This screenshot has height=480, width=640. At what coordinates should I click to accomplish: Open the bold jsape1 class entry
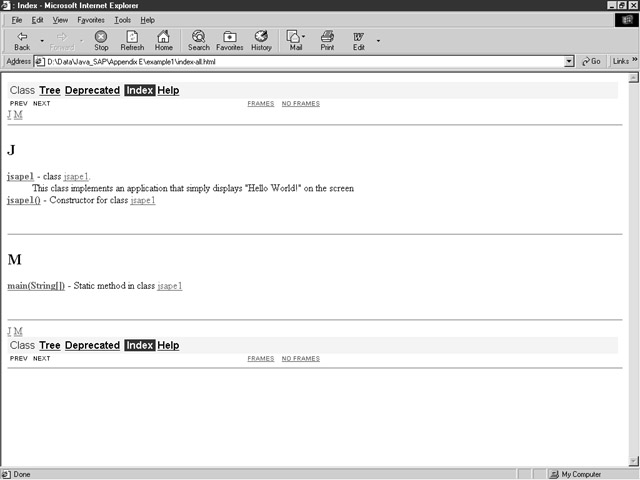coord(20,176)
